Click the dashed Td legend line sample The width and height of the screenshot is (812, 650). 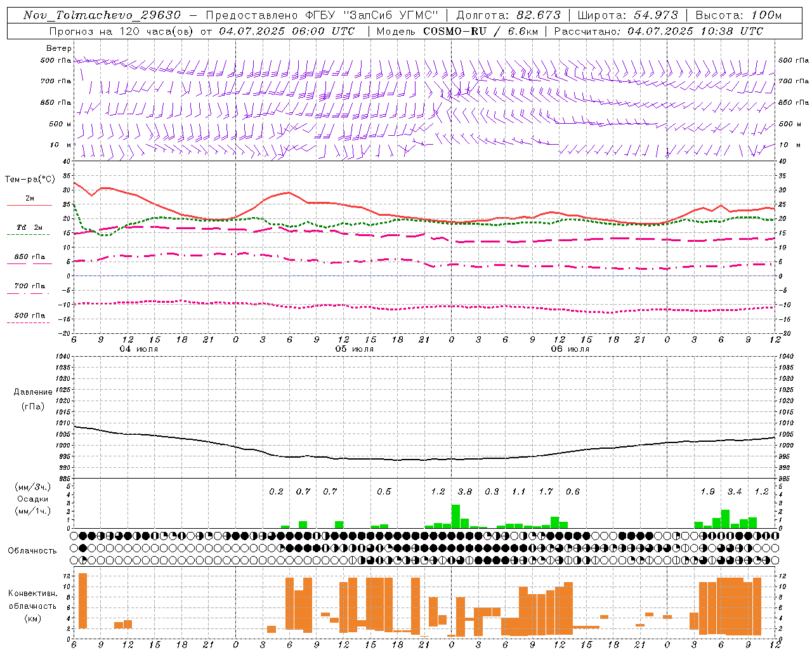pos(29,234)
